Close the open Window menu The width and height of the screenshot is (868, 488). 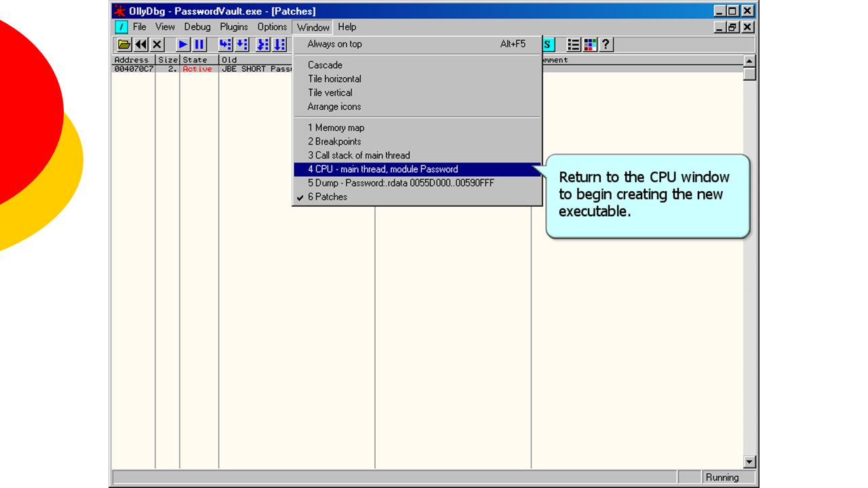(313, 27)
